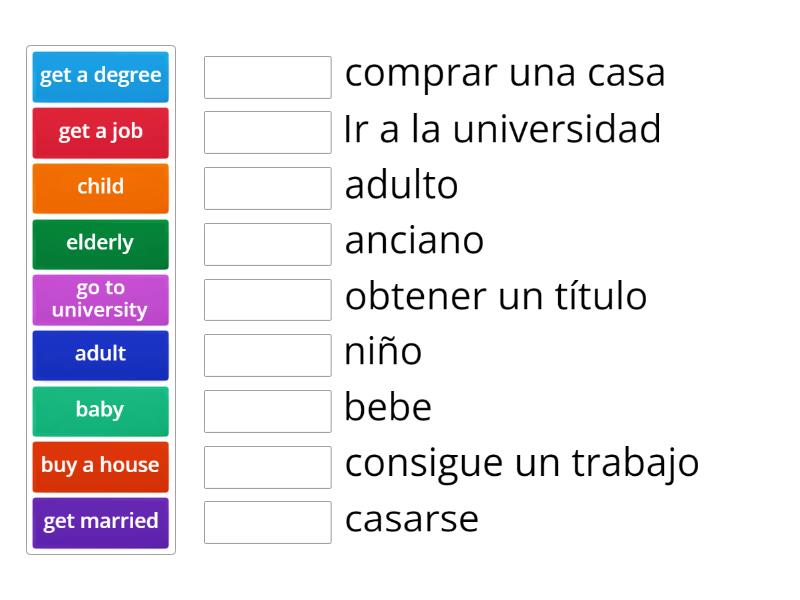
Task: Click the box beside 'obtener un título'
Action: click(267, 297)
